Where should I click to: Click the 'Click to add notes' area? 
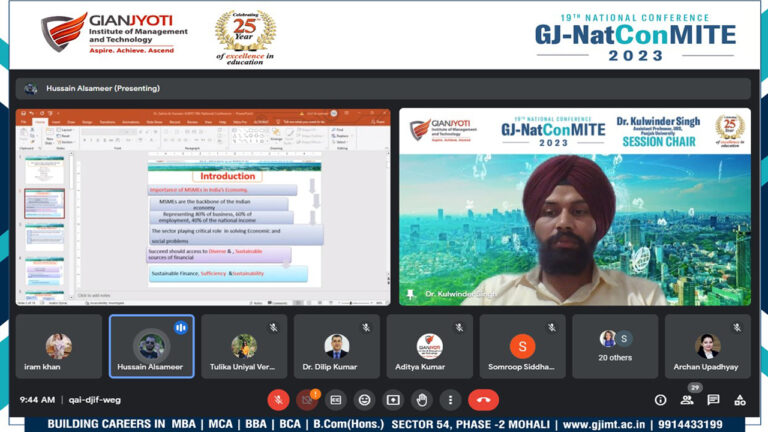coord(94,295)
